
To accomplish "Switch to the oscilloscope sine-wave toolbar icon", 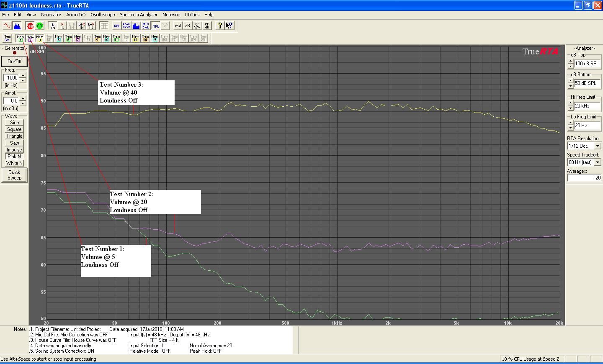I will [7, 26].
